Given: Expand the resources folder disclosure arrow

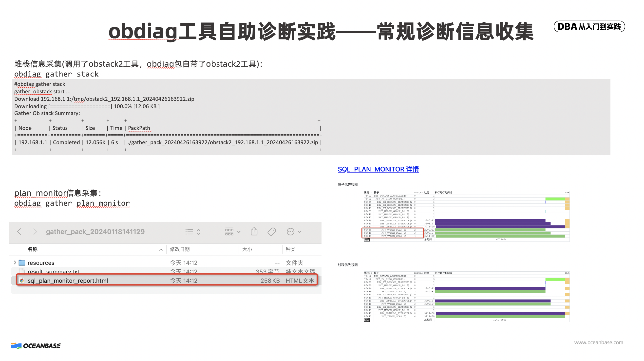Looking at the screenshot, I should click(x=15, y=262).
